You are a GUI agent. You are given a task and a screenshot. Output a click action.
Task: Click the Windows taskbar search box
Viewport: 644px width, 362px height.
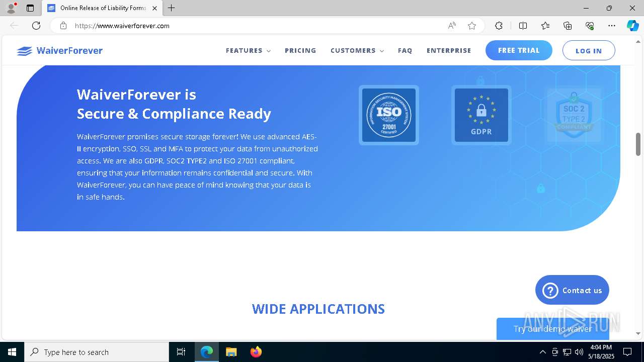(97, 352)
